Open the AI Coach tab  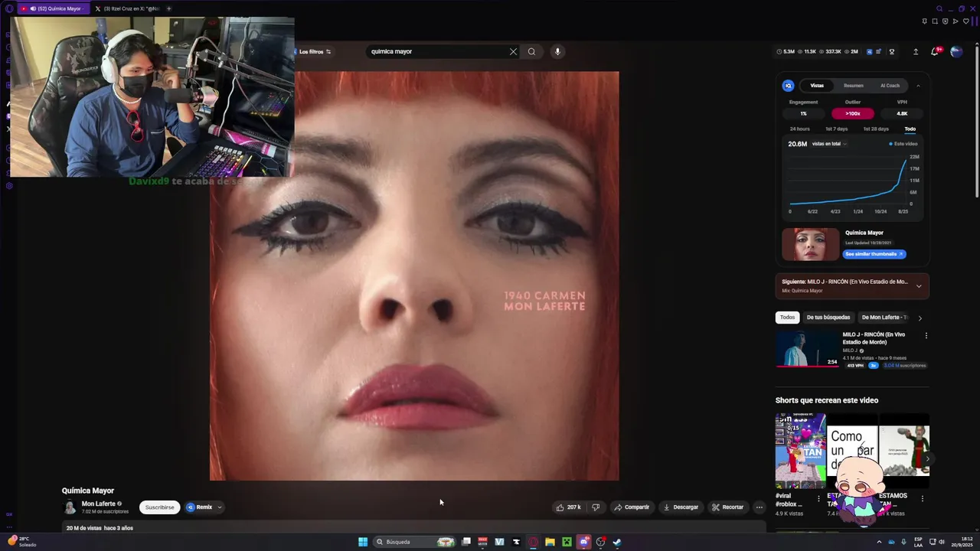(x=890, y=86)
